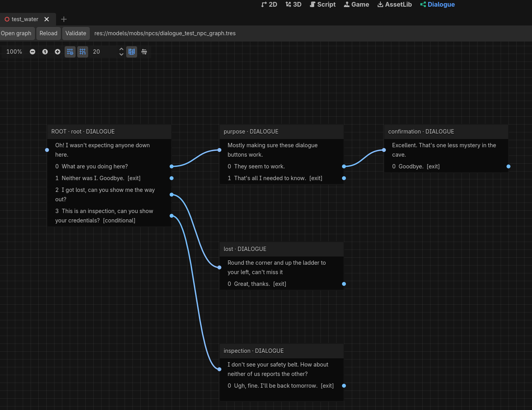Toggle snapping to grid

[x=83, y=52]
